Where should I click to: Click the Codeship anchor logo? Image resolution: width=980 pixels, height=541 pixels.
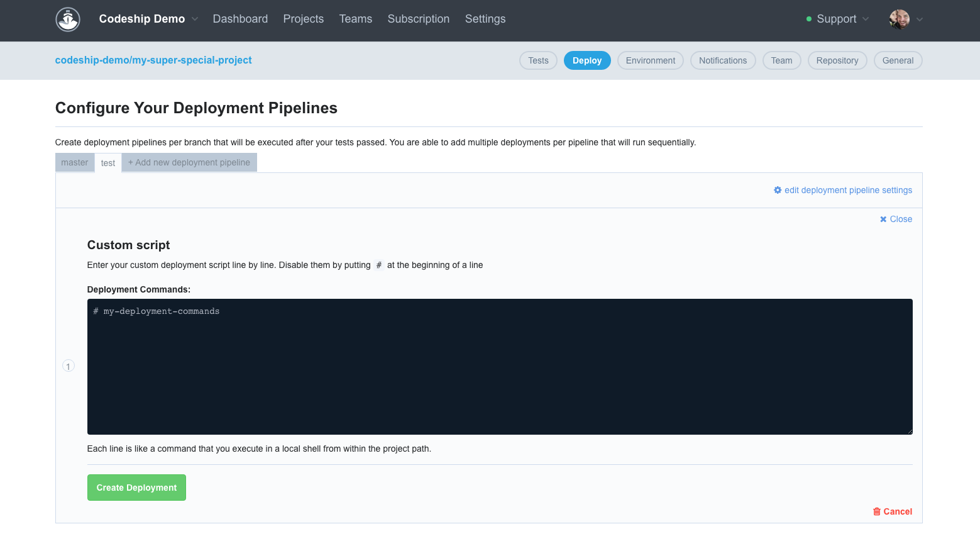(67, 20)
